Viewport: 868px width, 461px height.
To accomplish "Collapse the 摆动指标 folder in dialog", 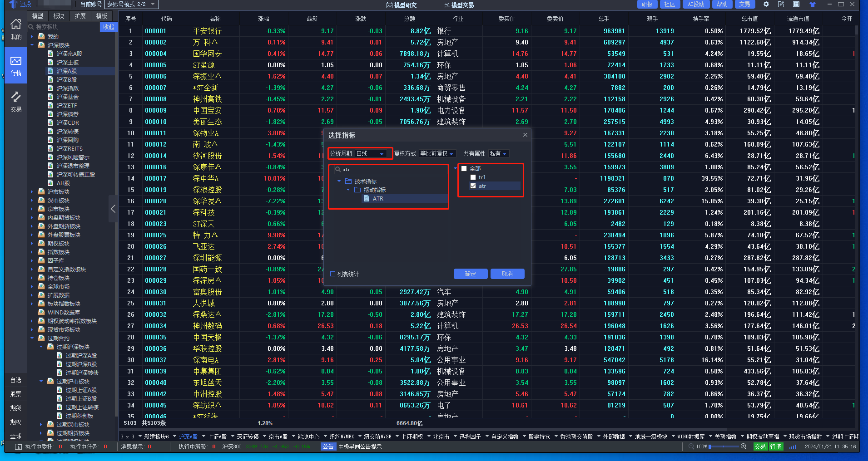I will (348, 190).
